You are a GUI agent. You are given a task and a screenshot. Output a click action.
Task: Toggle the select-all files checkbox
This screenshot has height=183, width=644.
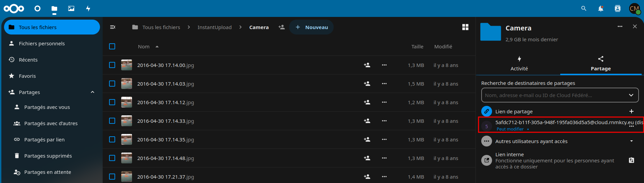[112, 46]
